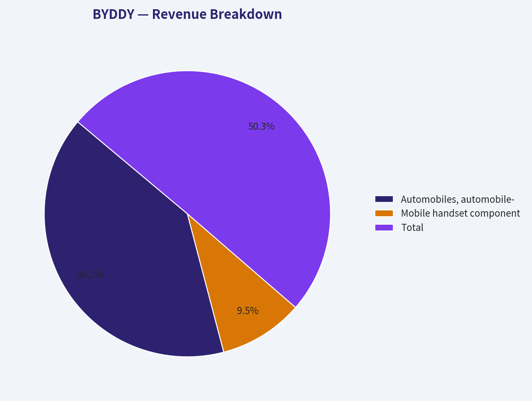Click the legend text 'Automobiles, automobile-'
The image size is (532, 401).
click(x=458, y=199)
